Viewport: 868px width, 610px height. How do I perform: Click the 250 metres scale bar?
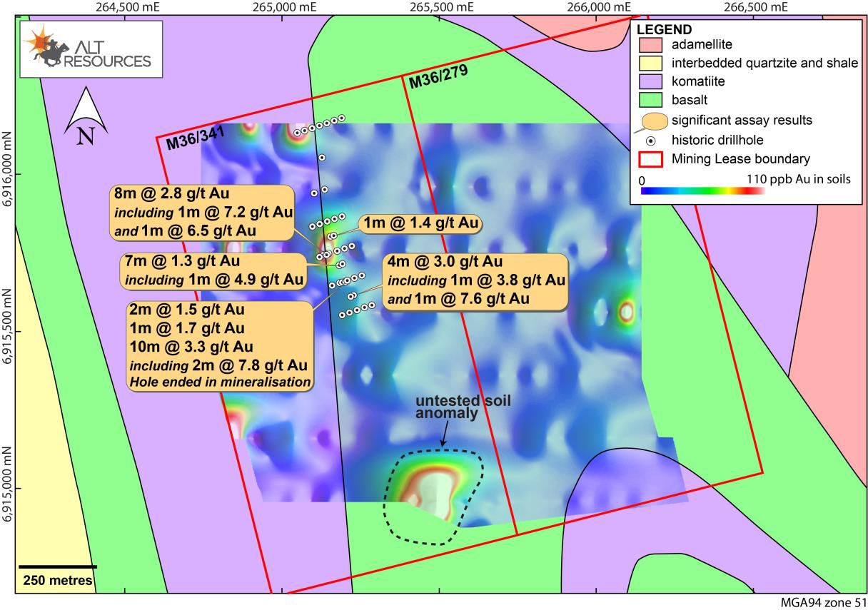tap(57, 567)
